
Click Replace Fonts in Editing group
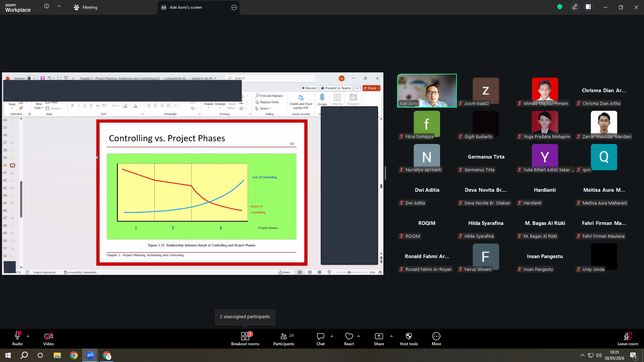267,102
